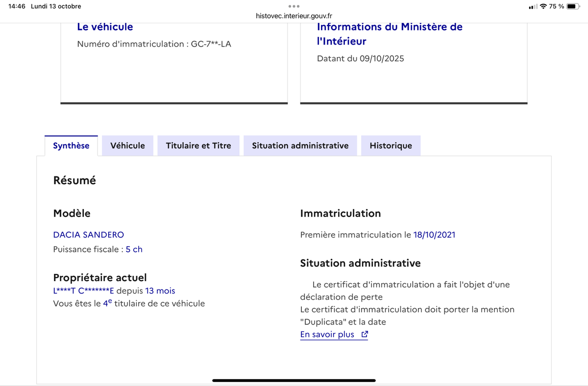Tap the battery icon in status bar
Viewport: 588px width, 386px height.
[x=573, y=6]
